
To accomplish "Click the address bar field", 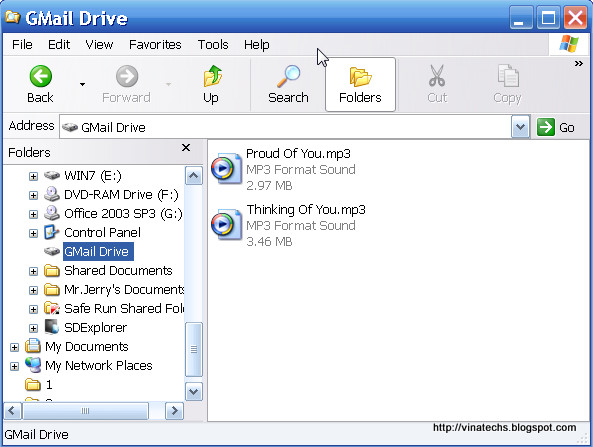I will point(285,127).
